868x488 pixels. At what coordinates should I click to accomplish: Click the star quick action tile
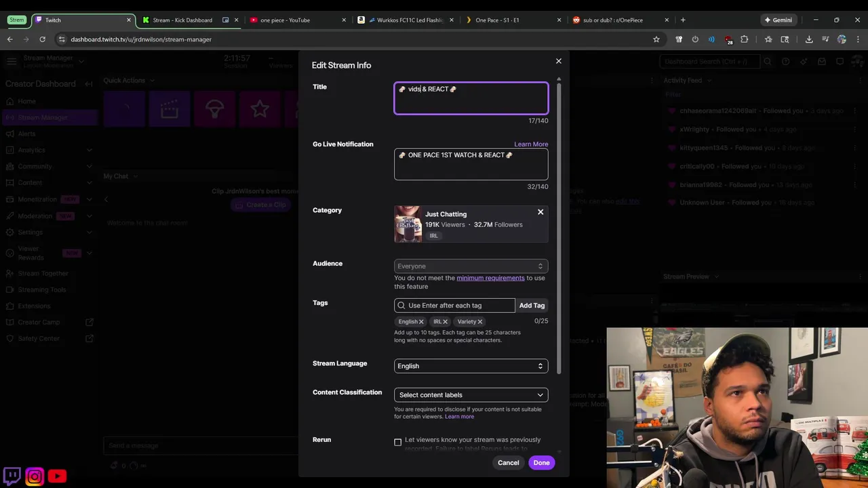[x=260, y=109]
